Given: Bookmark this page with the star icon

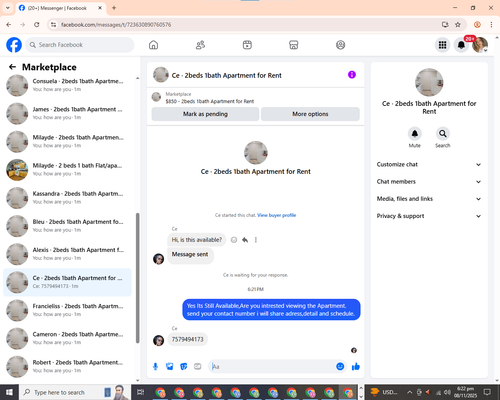Looking at the screenshot, I should [458, 25].
